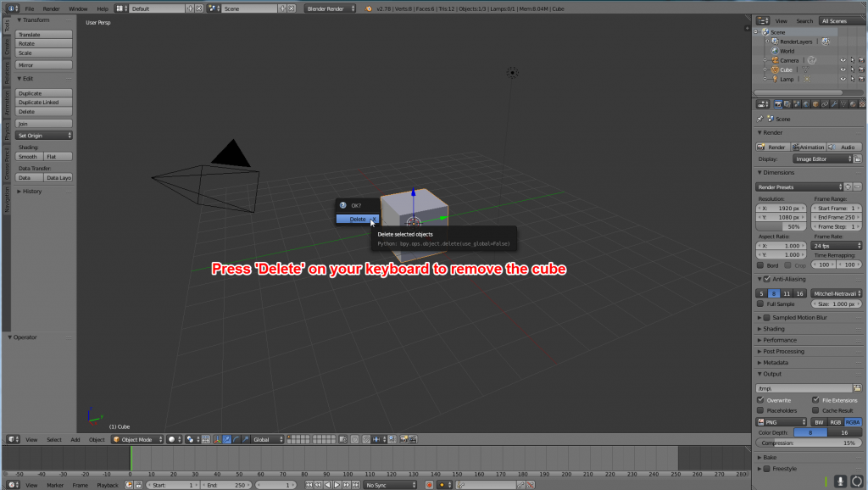This screenshot has height=490, width=868.
Task: Click the Cube mesh icon in outliner
Action: [x=775, y=70]
